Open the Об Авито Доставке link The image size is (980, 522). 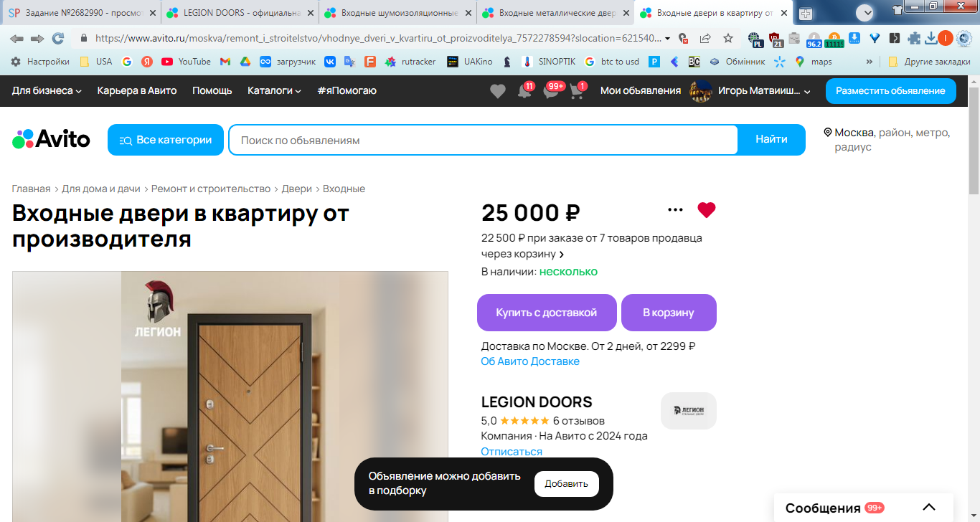tap(530, 361)
